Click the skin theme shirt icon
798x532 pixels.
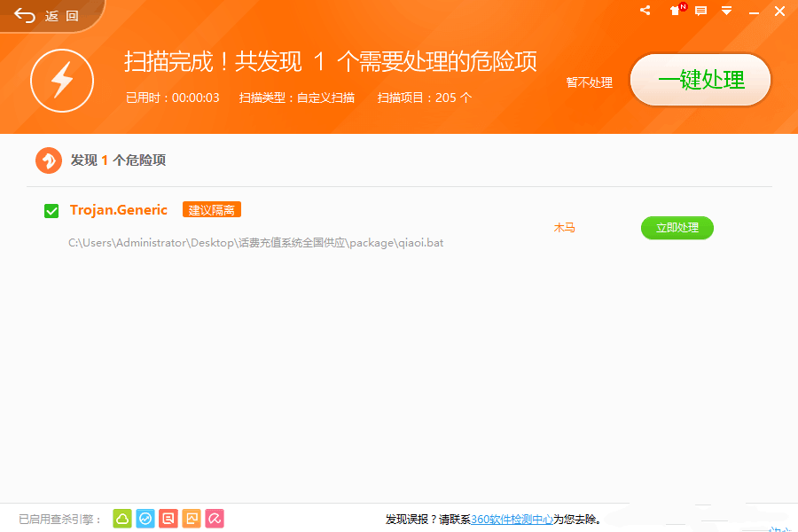pos(672,12)
